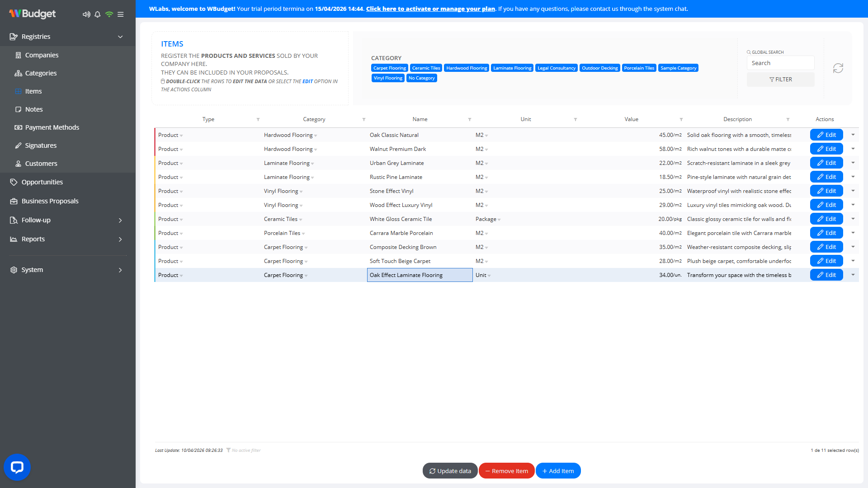The width and height of the screenshot is (868, 488).
Task: Click the refresh arrows icon near search
Action: click(x=838, y=68)
